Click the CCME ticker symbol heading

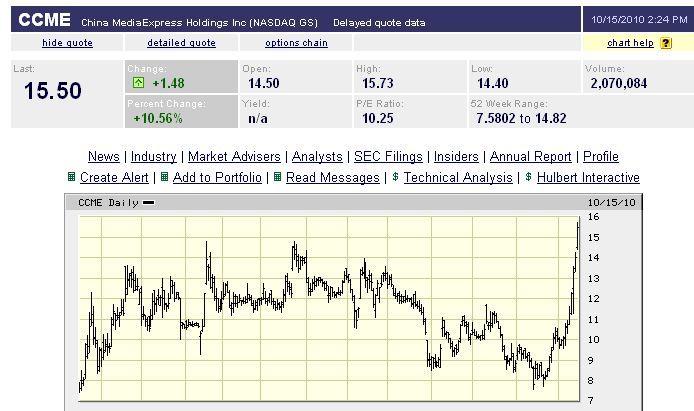click(x=44, y=20)
